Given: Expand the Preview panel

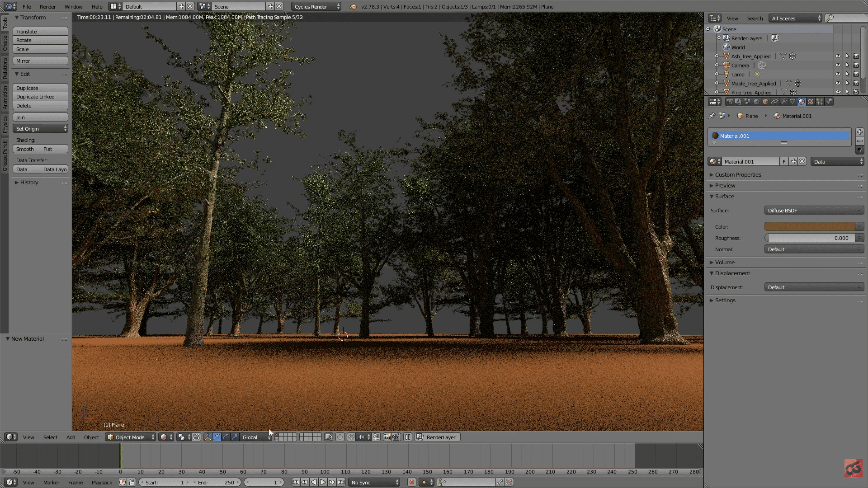Looking at the screenshot, I should click(725, 186).
